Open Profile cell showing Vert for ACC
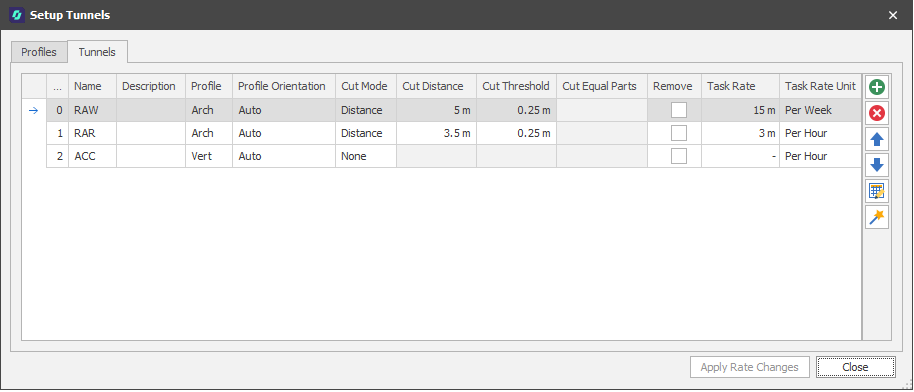Viewport: 914px width, 392px height. [209, 156]
